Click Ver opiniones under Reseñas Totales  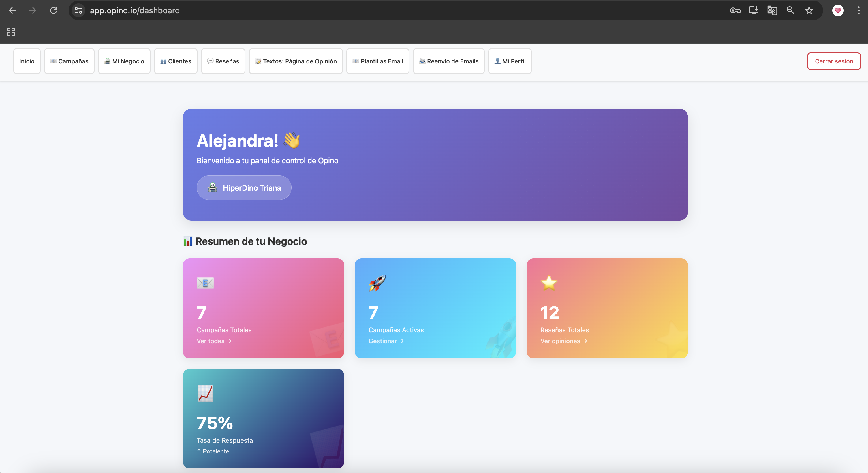pyautogui.click(x=563, y=341)
